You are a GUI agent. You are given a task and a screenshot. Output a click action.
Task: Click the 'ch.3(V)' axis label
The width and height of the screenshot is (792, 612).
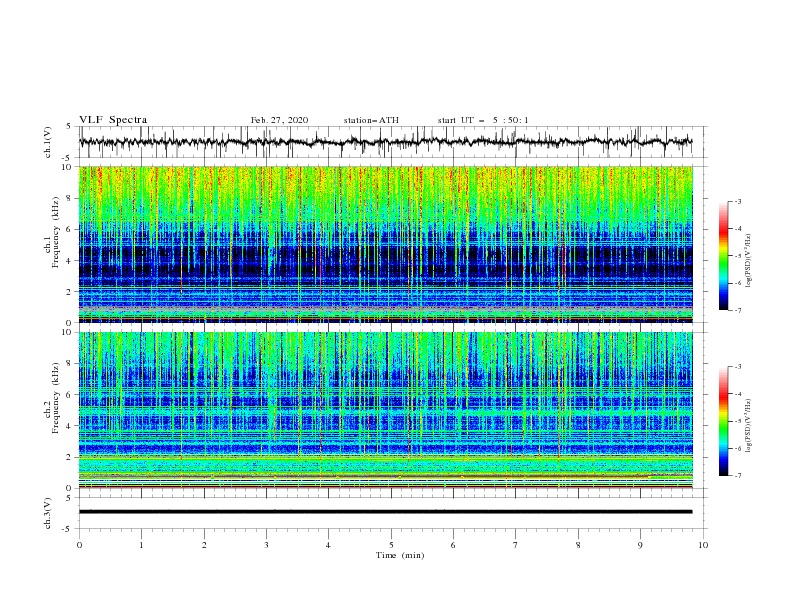click(x=48, y=513)
